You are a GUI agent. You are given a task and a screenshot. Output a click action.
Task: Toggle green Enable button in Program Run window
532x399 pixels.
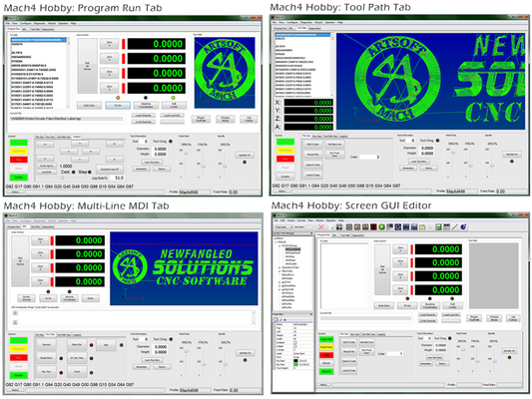coord(19,178)
